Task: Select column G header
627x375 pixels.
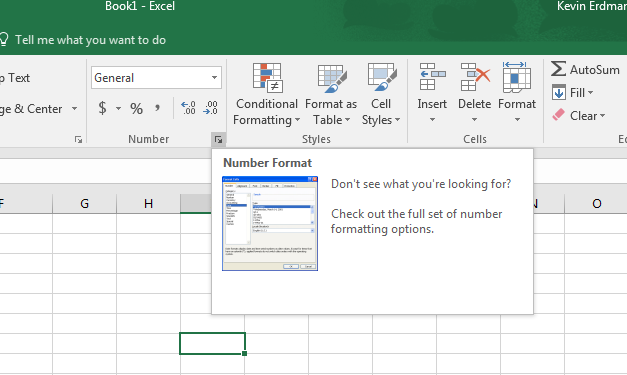Action: click(84, 204)
